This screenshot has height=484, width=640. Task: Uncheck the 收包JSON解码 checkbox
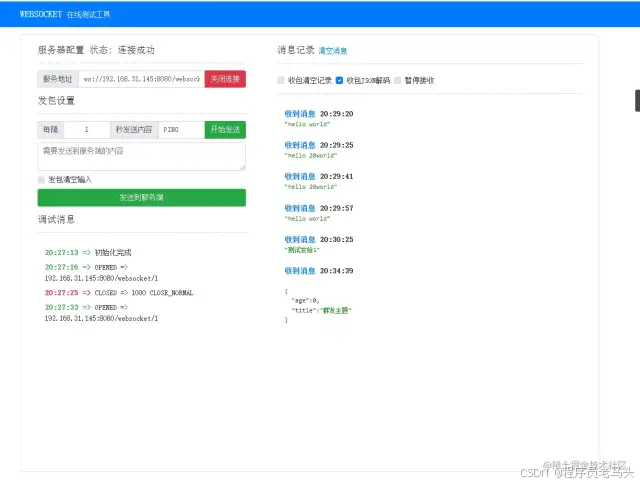click(340, 80)
